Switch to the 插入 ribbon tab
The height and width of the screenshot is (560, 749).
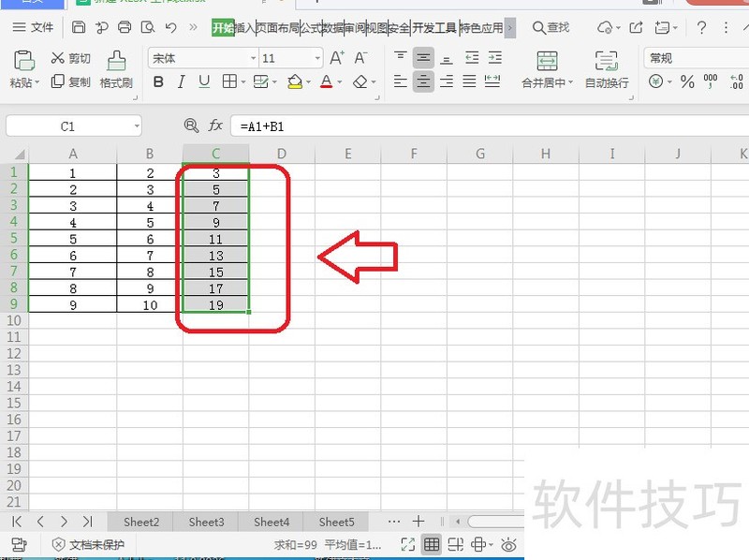click(x=245, y=28)
